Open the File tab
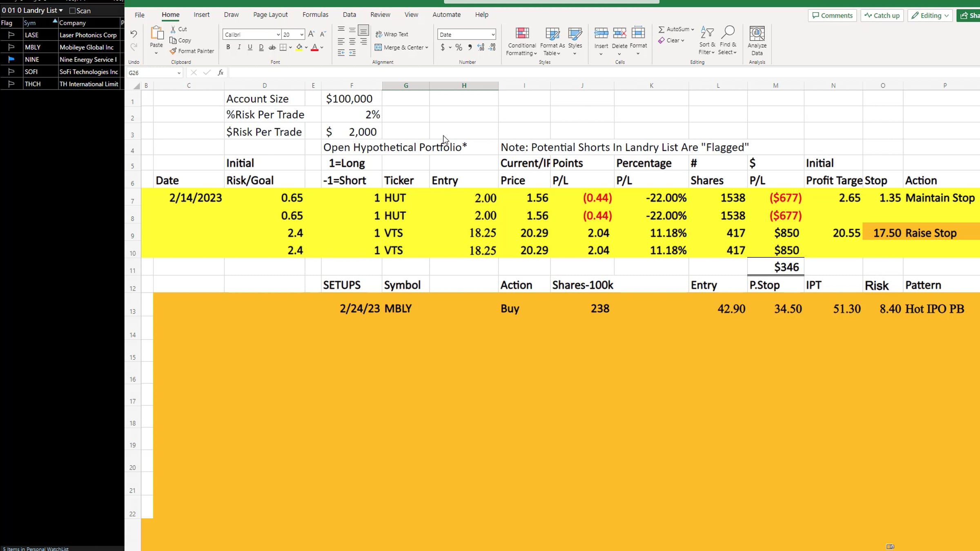980x551 pixels. [140, 15]
